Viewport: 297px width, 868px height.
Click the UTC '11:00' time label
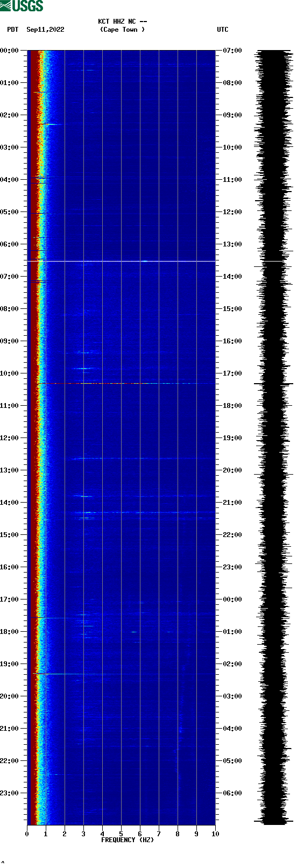[232, 180]
